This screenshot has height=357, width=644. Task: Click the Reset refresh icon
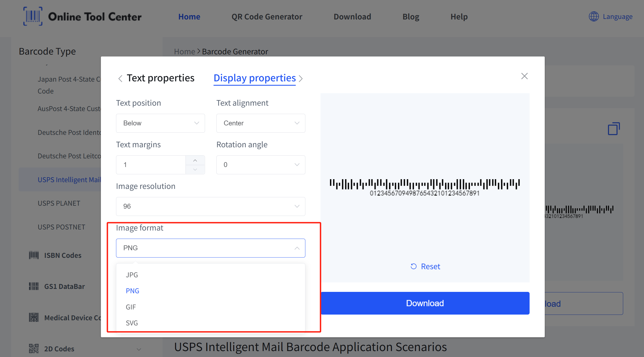414,266
